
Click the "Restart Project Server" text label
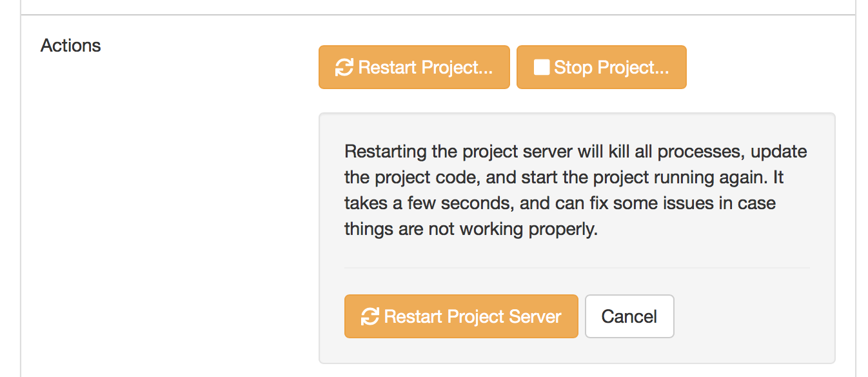(x=473, y=317)
